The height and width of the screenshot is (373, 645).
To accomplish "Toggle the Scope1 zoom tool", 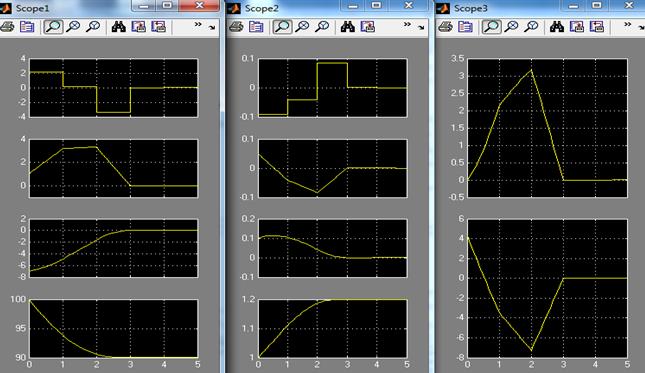I will pos(53,27).
